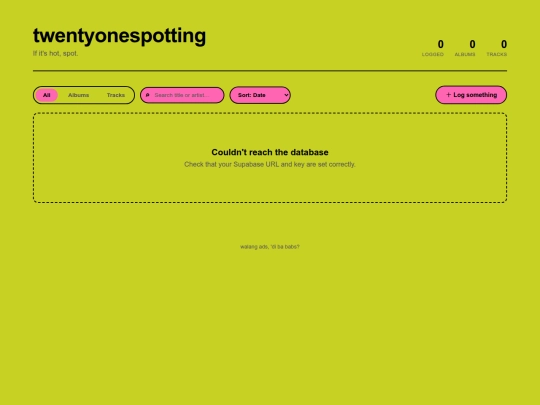
Task: Focus the Search title or artist field
Action: [x=182, y=95]
